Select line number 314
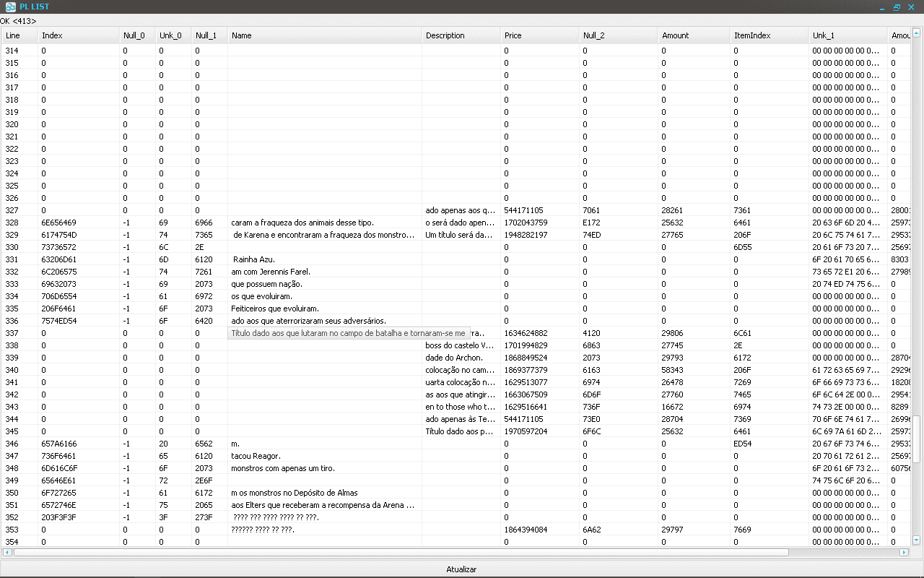The height and width of the screenshot is (578, 924). [x=19, y=51]
